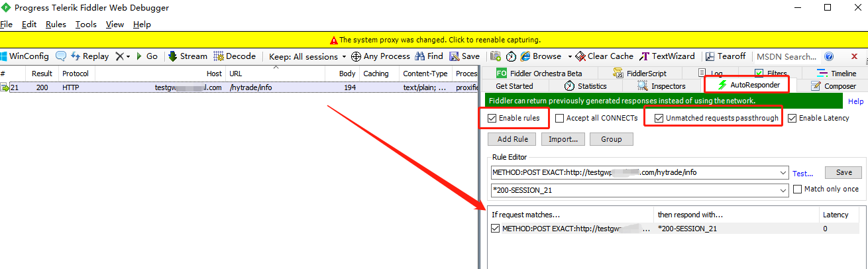Switch to FiddlerScript tab
Image resolution: width=868 pixels, height=269 pixels.
640,74
